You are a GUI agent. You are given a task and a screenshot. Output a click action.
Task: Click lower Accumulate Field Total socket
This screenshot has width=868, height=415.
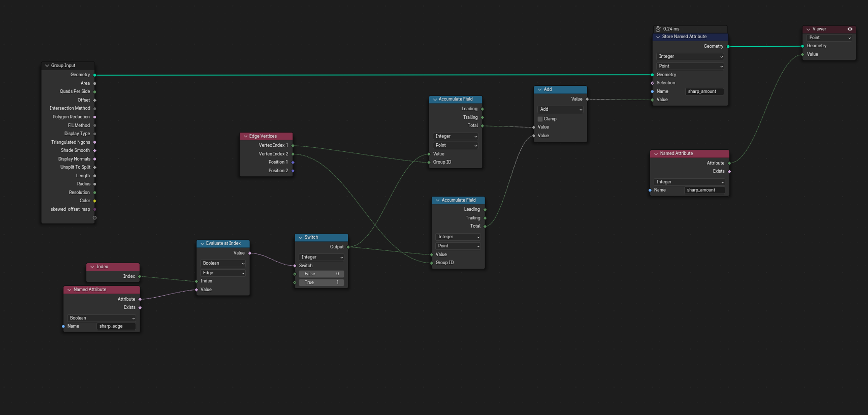coord(485,226)
